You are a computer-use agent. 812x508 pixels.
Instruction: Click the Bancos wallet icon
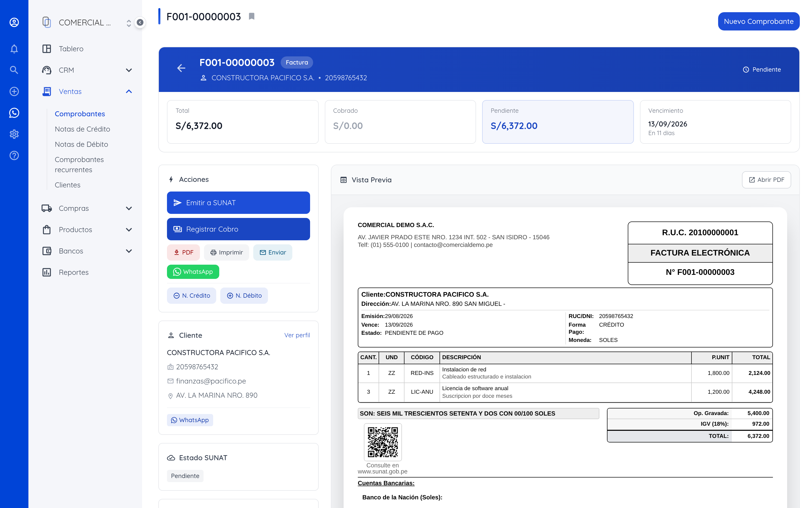(47, 251)
